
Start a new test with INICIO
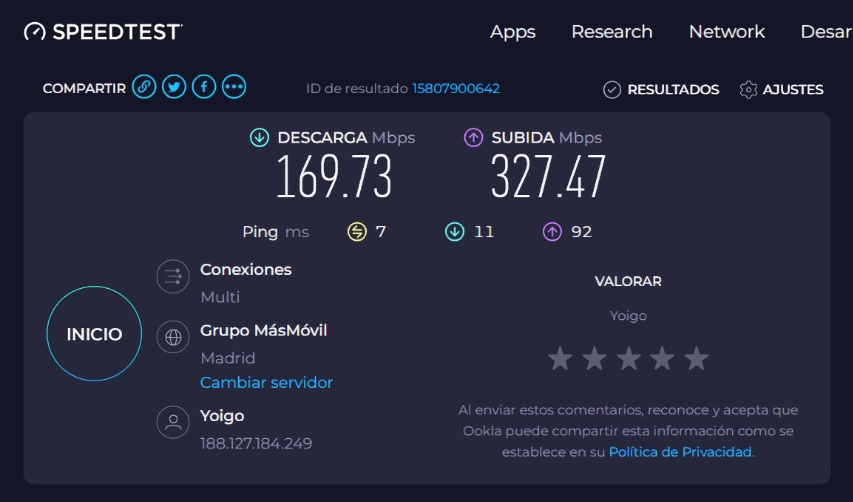pos(94,333)
